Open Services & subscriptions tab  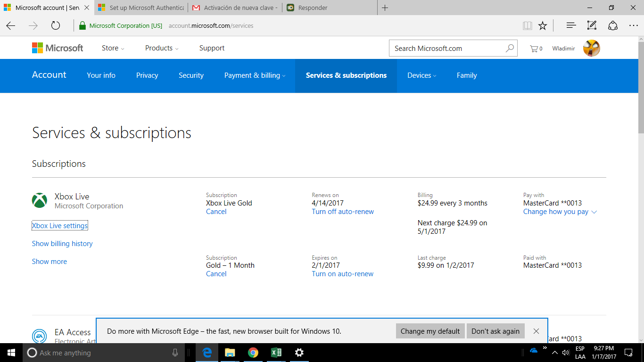point(346,75)
